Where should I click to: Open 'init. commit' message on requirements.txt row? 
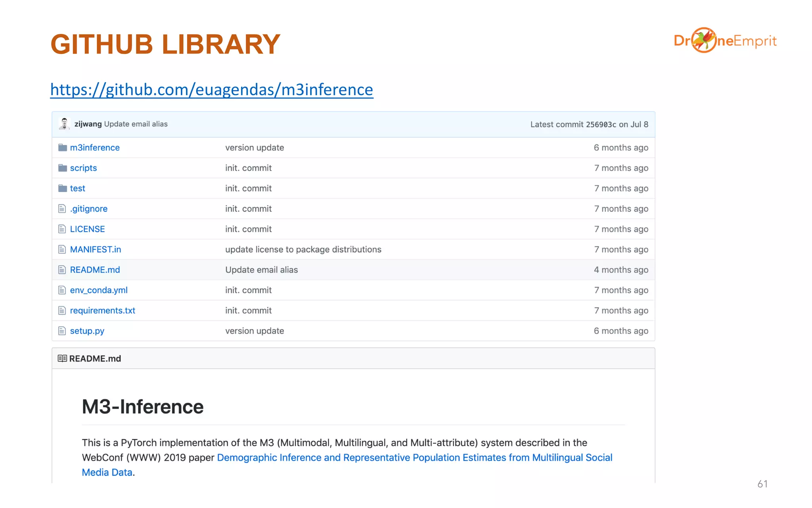(249, 310)
